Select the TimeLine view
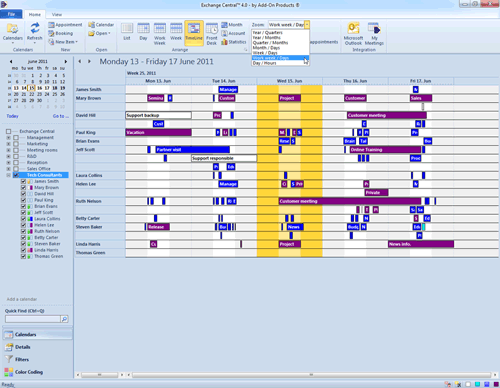 194,33
